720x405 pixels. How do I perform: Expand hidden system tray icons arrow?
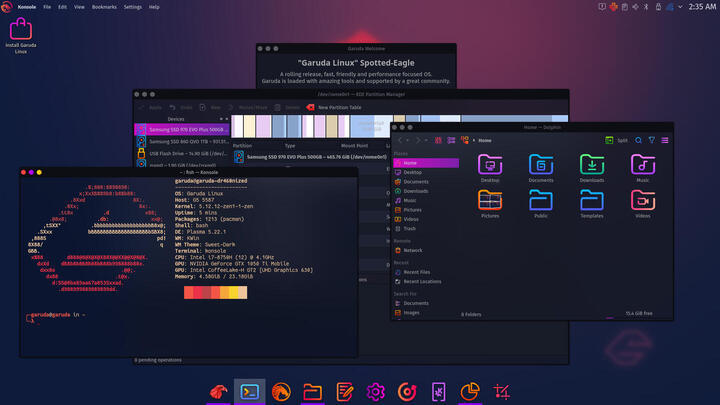(680, 7)
